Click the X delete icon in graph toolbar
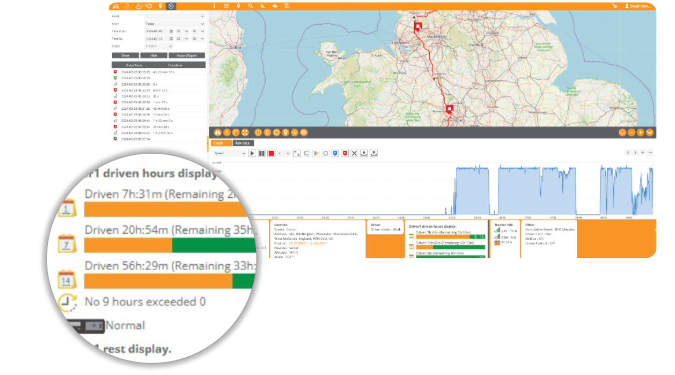Image resolution: width=675 pixels, height=375 pixels. [x=354, y=153]
